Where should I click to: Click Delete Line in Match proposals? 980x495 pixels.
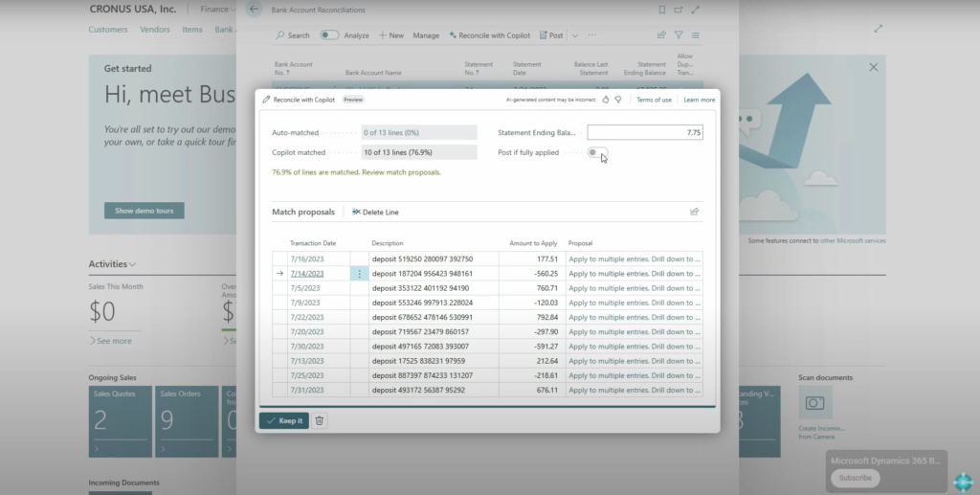pos(375,212)
